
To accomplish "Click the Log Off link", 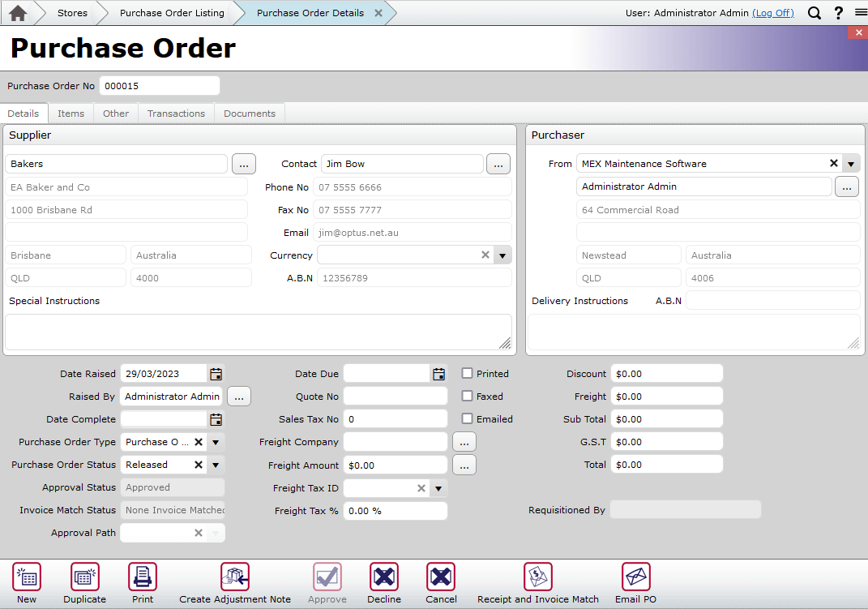I will (772, 13).
